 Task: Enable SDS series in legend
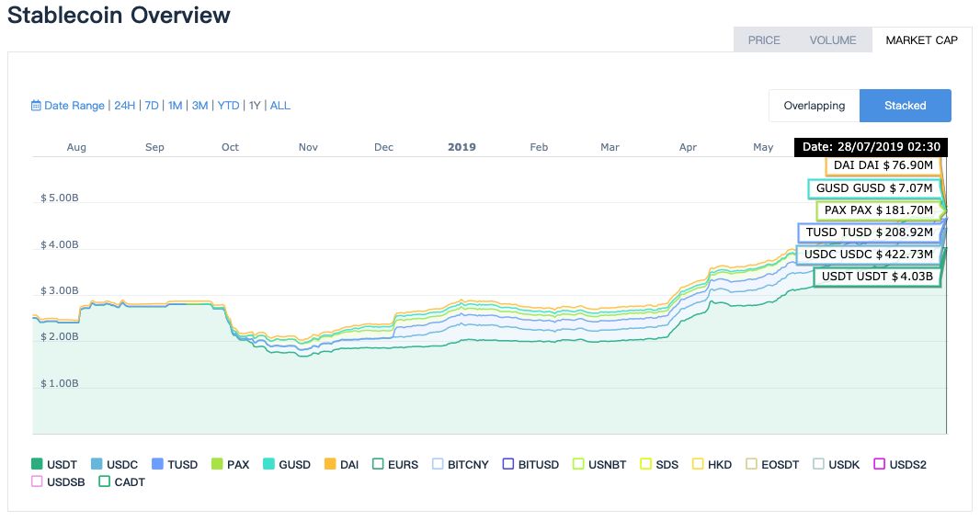click(659, 464)
